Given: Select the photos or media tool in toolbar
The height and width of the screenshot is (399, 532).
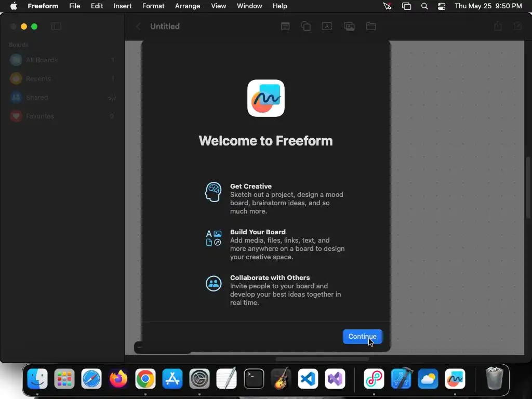Looking at the screenshot, I should 349,26.
